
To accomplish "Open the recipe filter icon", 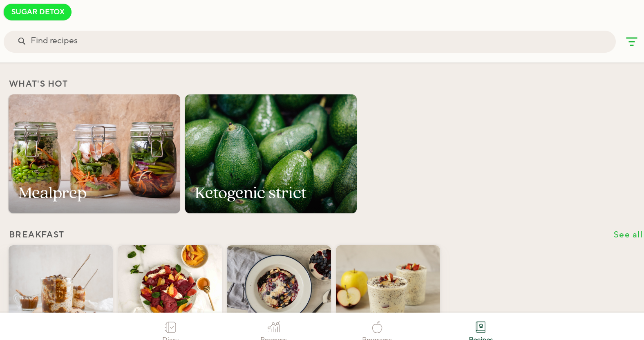I will point(631,41).
